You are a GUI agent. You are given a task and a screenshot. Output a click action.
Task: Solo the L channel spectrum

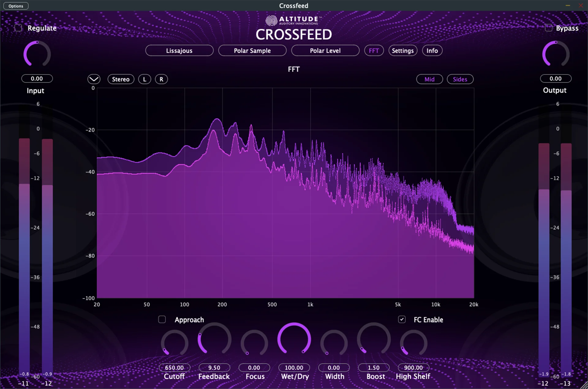point(144,79)
